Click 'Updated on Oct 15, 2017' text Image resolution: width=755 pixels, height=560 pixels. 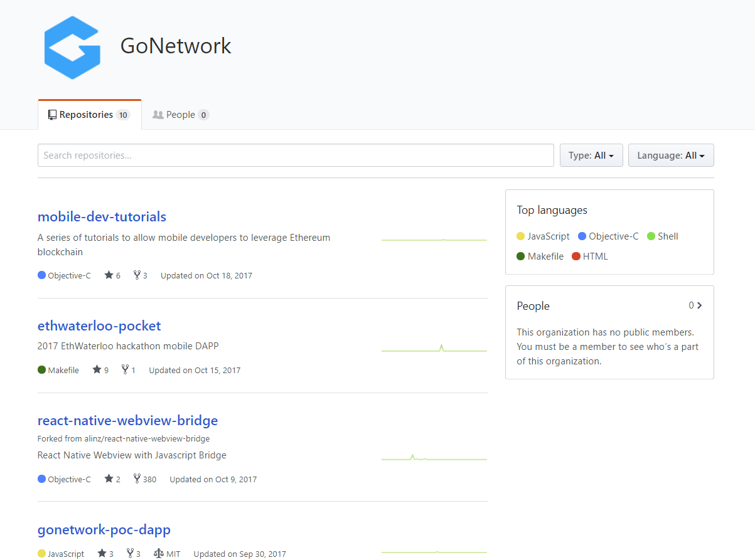(195, 370)
